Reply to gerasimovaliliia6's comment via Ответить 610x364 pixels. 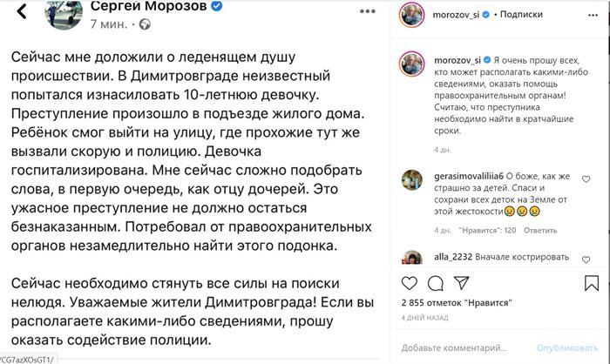click(x=539, y=231)
